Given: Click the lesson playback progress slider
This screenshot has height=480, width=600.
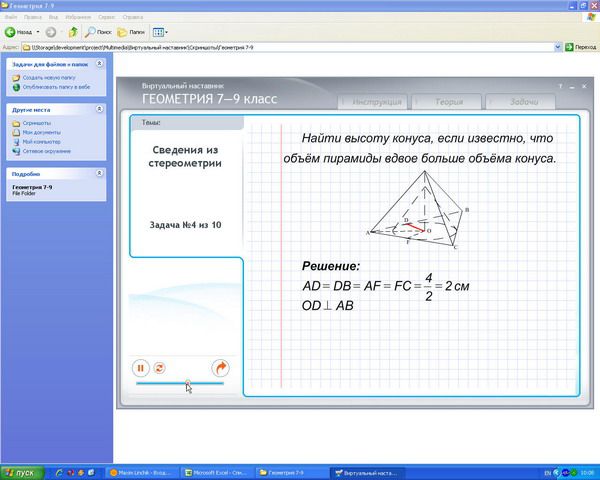Looking at the screenshot, I should coord(180,383).
